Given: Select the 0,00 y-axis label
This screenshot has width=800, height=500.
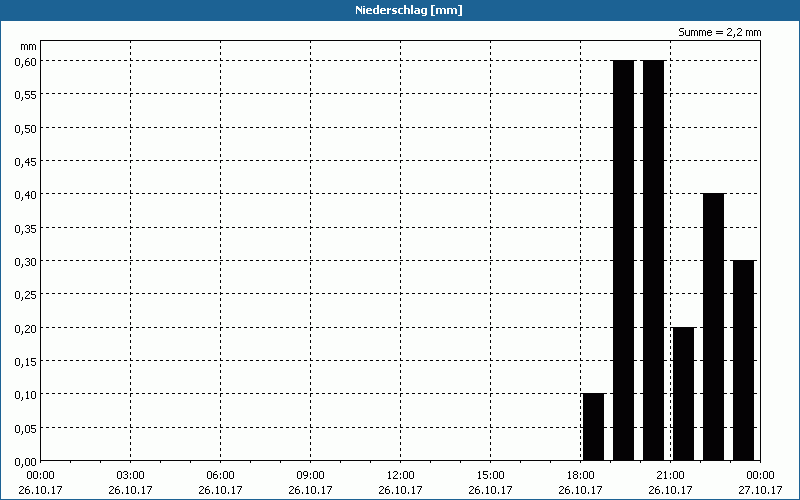Looking at the screenshot, I should click(x=25, y=462).
